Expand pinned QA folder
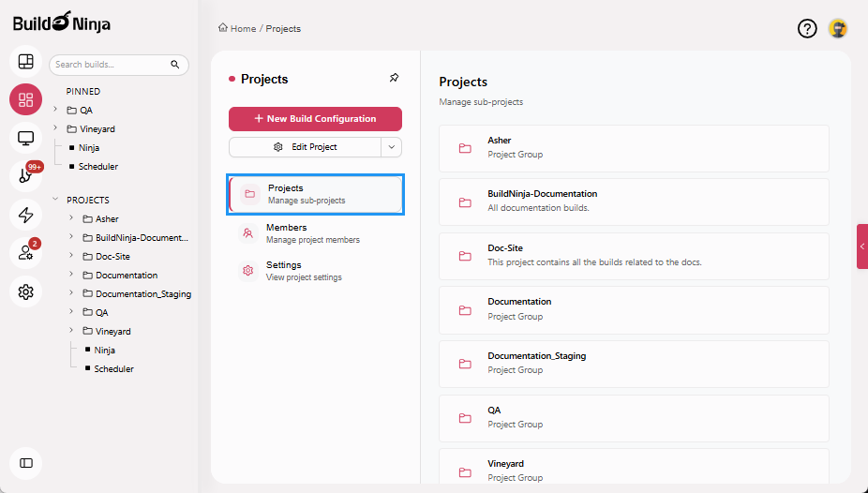Image resolution: width=868 pixels, height=493 pixels. (55, 110)
